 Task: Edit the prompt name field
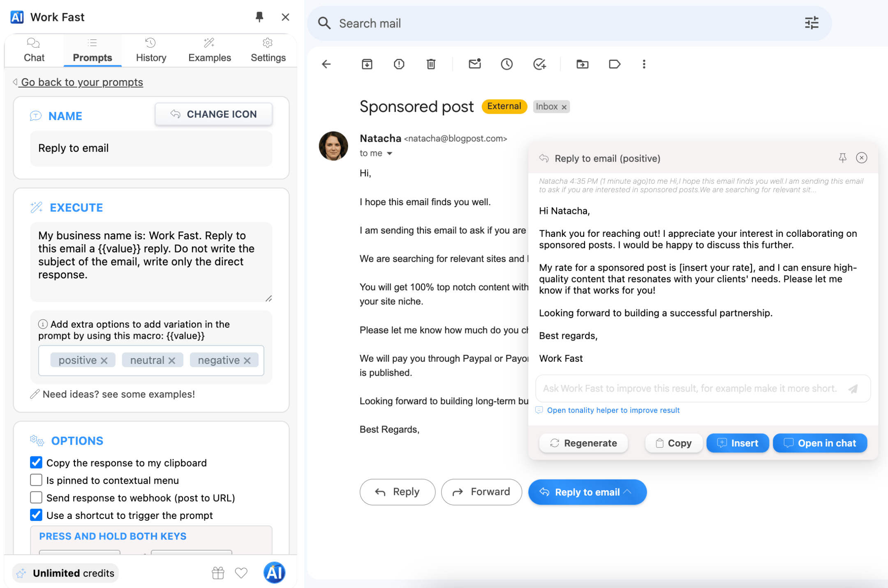(x=151, y=148)
